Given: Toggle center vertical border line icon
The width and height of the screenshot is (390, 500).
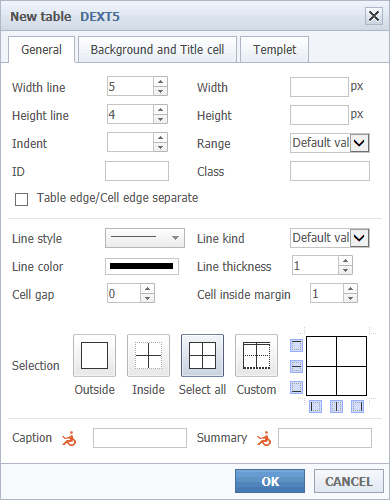Looking at the screenshot, I should 336,406.
